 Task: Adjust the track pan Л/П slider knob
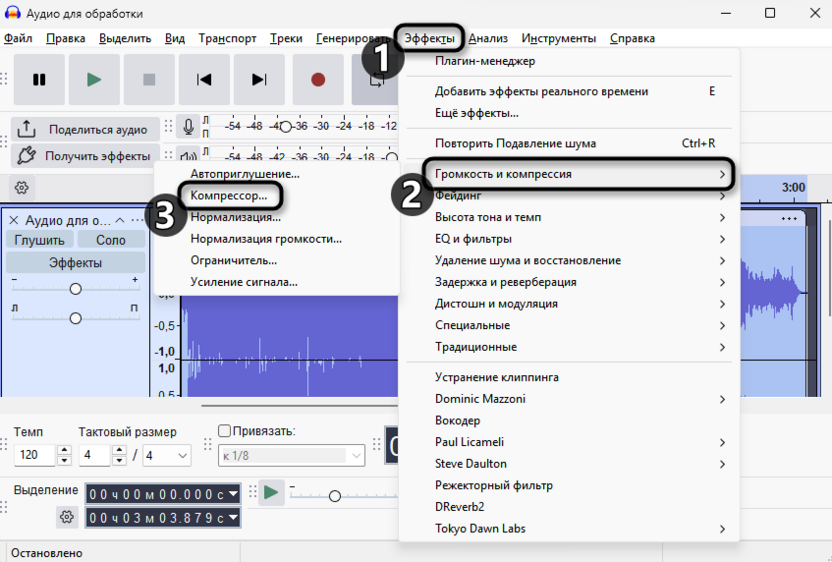coord(75,318)
